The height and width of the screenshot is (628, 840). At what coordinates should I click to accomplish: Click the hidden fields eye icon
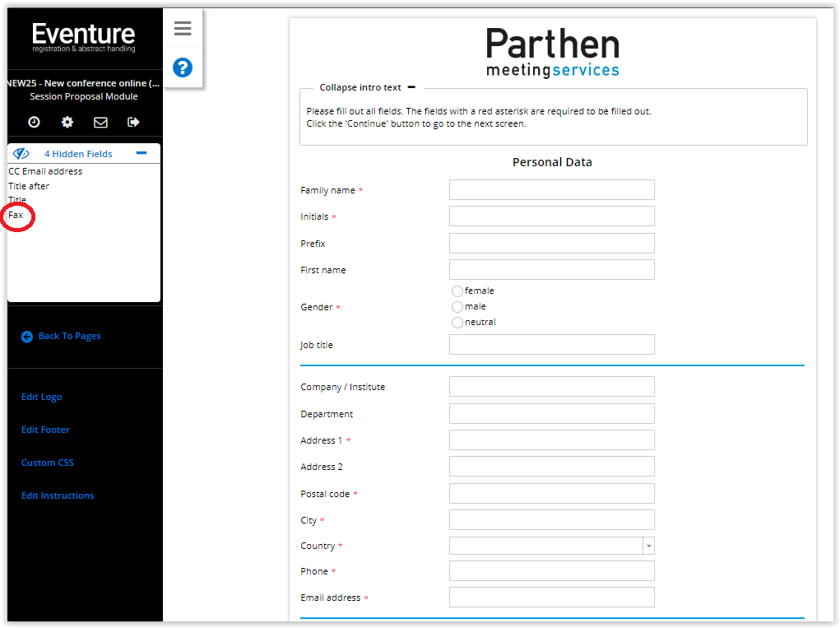tap(21, 154)
